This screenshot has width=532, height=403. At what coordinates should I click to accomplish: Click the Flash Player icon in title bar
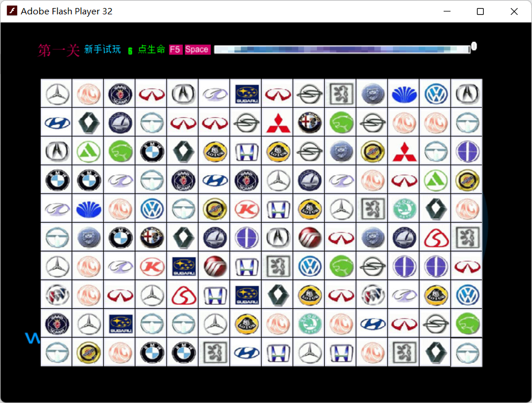pos(12,11)
